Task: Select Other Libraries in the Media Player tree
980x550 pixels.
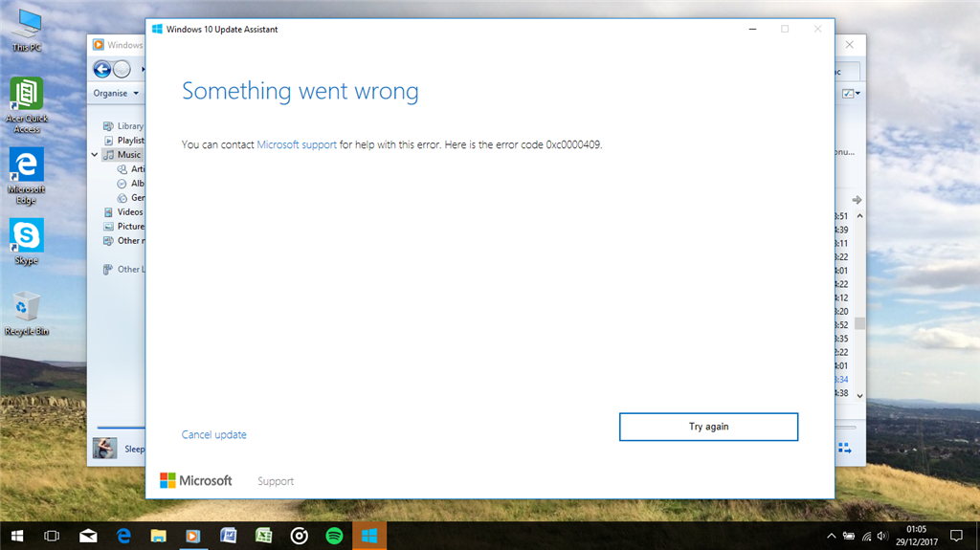Action: (x=123, y=270)
